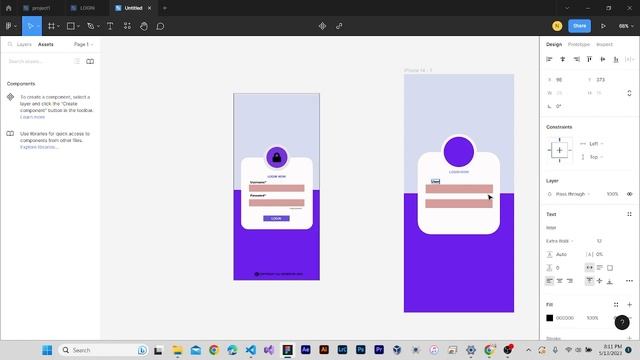Set text vertical align bottom
This screenshot has width=640, height=360.
pyautogui.click(x=610, y=281)
